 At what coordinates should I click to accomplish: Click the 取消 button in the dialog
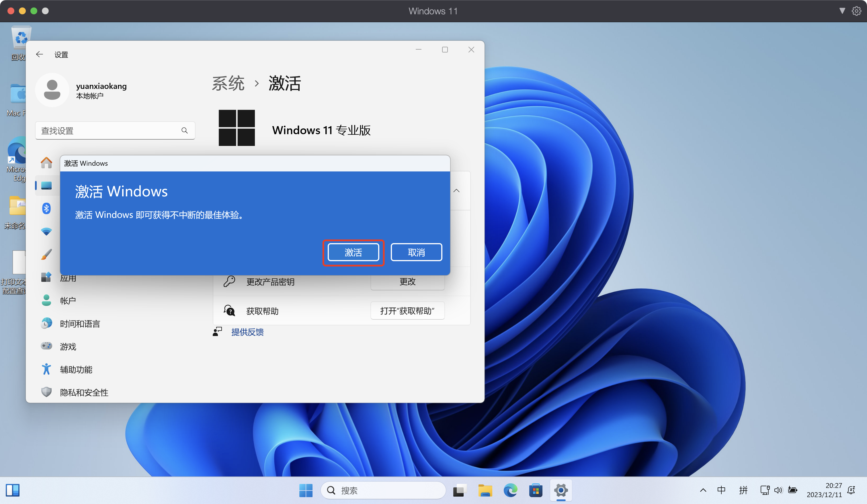[416, 252]
